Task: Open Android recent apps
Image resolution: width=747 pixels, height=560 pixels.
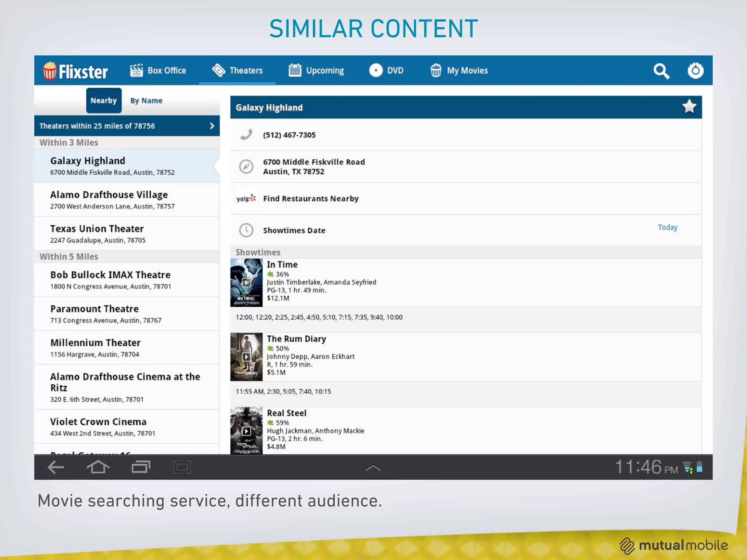Action: tap(141, 467)
